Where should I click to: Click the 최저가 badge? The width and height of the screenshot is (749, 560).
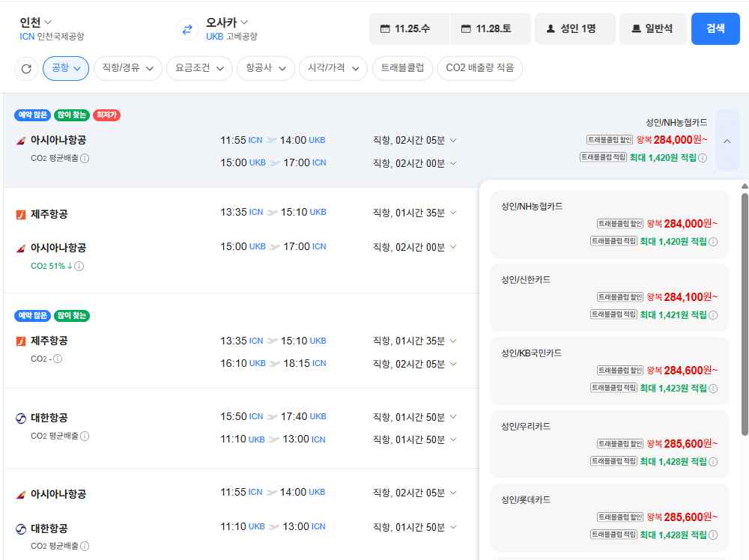point(106,115)
